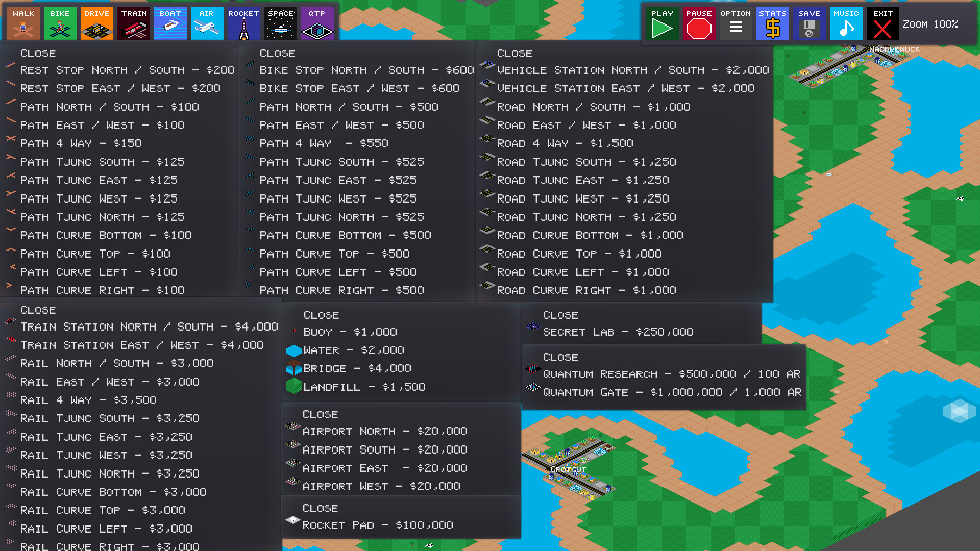The height and width of the screenshot is (551, 980).
Task: Open the Stats dollar panel
Action: (x=773, y=23)
